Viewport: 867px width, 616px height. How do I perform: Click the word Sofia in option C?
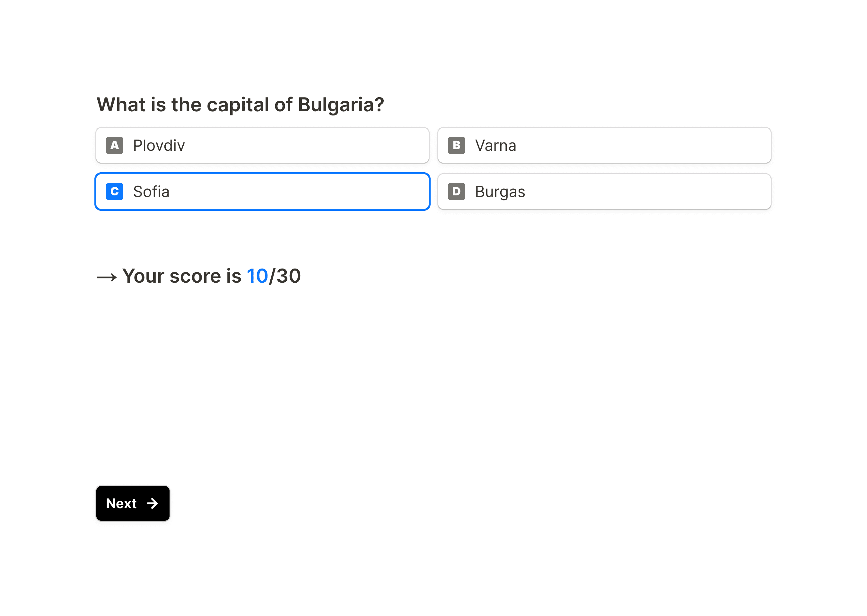pos(151,192)
